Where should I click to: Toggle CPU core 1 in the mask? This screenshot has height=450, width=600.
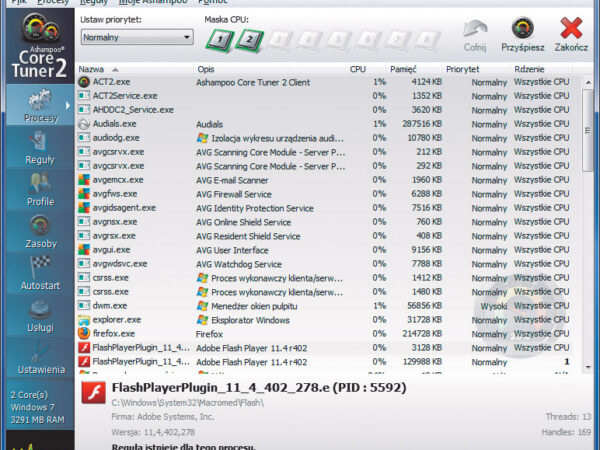[221, 40]
